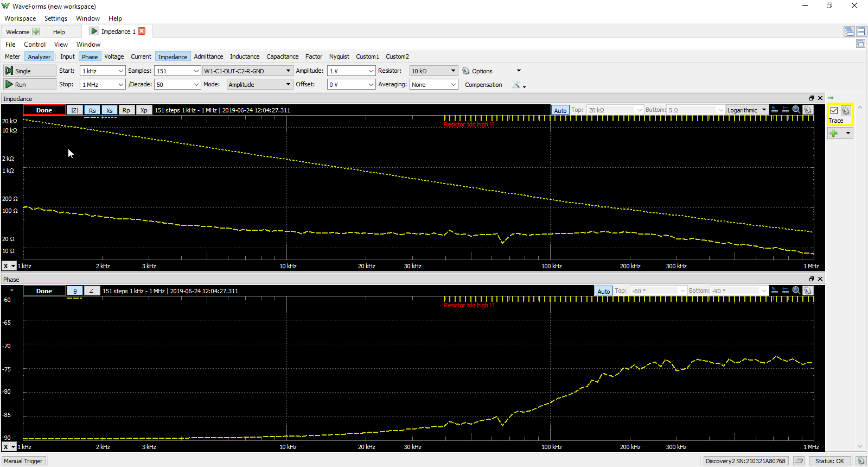Open the Phase plot settings gear
This screenshot has height=467, width=868.
tap(808, 291)
